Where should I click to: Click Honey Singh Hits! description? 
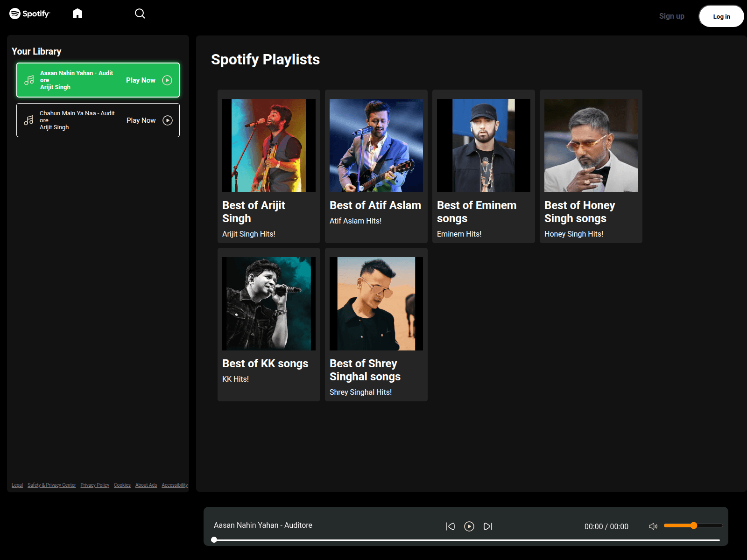(x=574, y=234)
